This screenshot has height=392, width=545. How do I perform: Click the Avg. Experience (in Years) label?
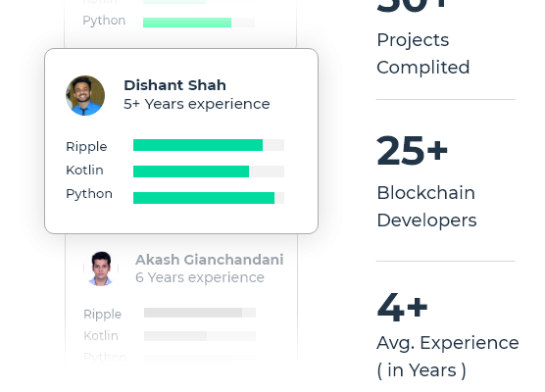(x=448, y=356)
